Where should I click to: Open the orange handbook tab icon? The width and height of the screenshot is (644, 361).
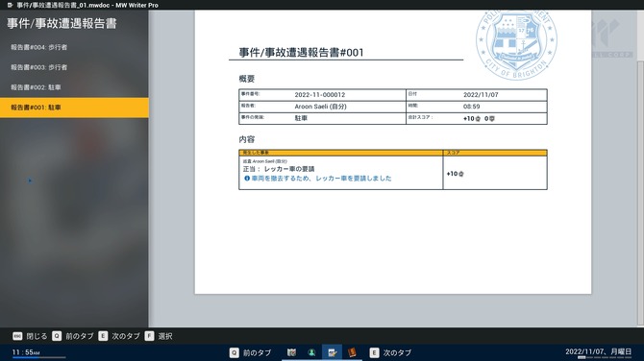(x=352, y=352)
